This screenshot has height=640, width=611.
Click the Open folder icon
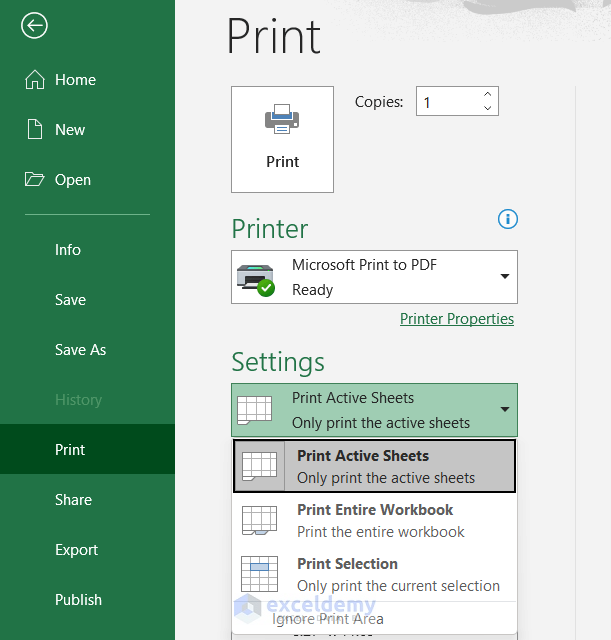click(35, 180)
